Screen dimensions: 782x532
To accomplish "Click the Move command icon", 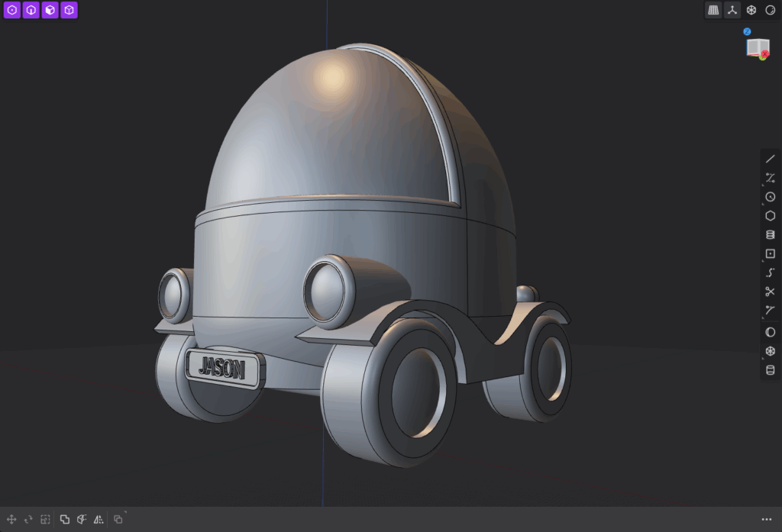I will (x=11, y=520).
